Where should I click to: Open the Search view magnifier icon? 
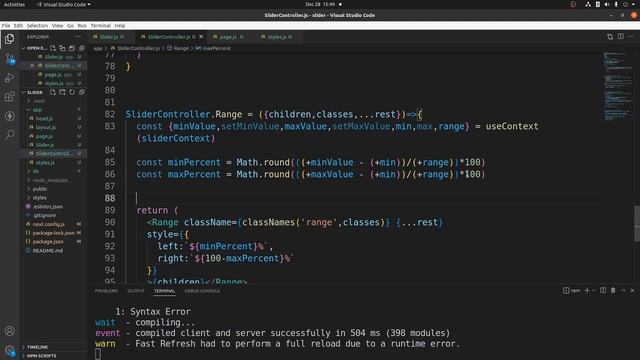pyautogui.click(x=9, y=134)
